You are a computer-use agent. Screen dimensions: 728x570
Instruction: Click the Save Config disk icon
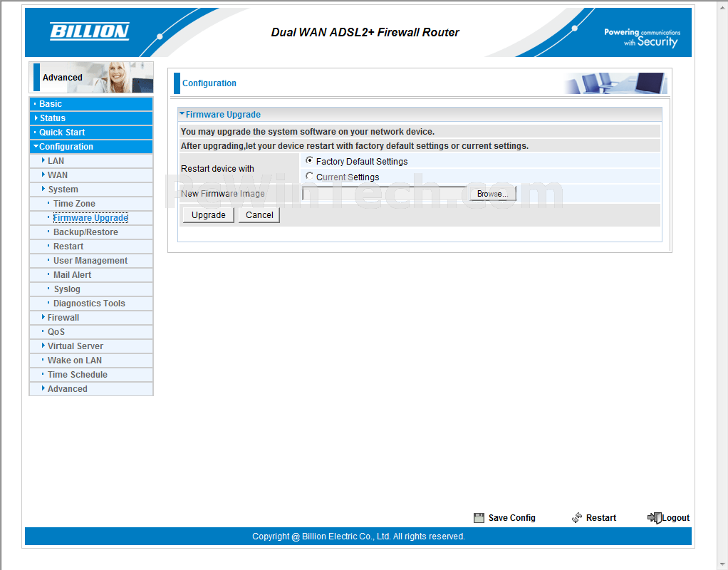(479, 518)
